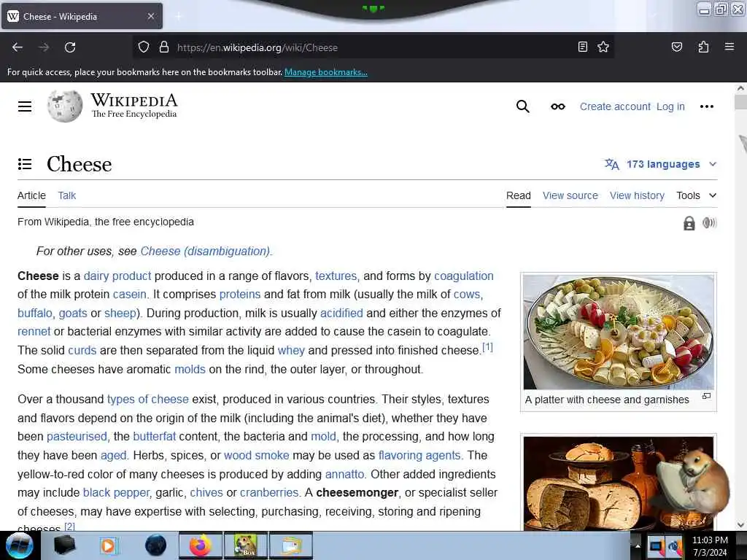The width and height of the screenshot is (747, 560).
Task: Reload the page with the refresh icon
Action: tap(70, 47)
